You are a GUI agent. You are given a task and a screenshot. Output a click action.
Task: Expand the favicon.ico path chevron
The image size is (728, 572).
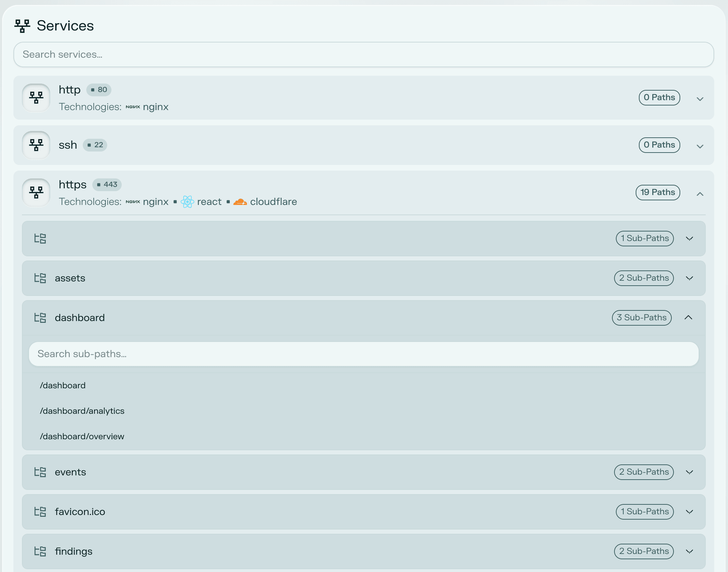point(689,512)
